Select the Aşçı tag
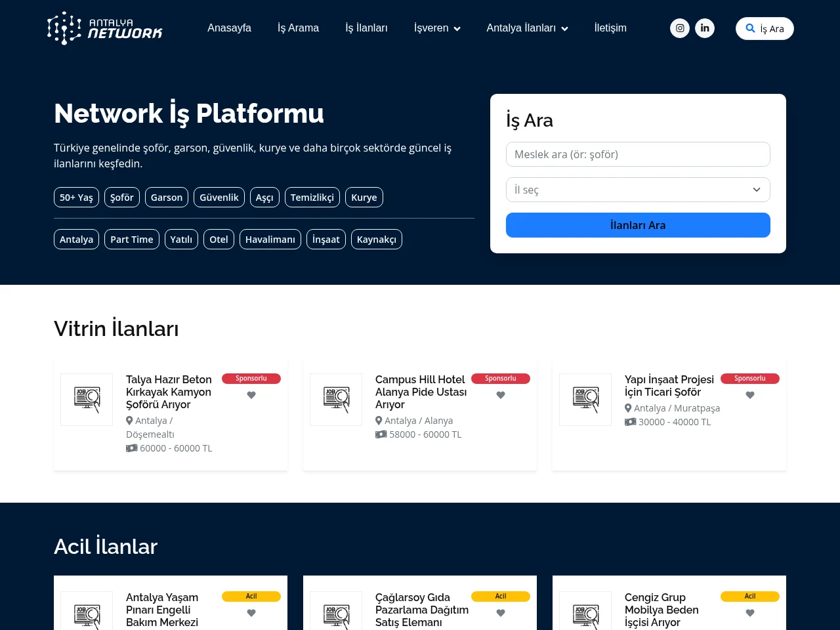 264,198
